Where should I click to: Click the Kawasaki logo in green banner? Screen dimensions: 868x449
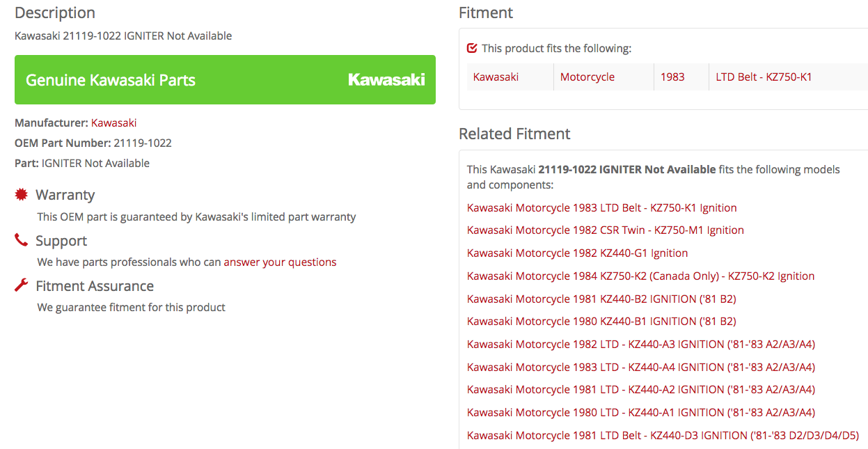tap(386, 80)
